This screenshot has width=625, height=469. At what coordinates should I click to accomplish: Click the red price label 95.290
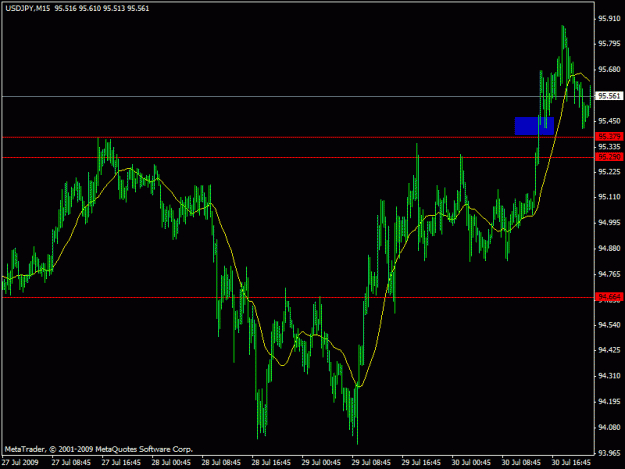[609, 157]
